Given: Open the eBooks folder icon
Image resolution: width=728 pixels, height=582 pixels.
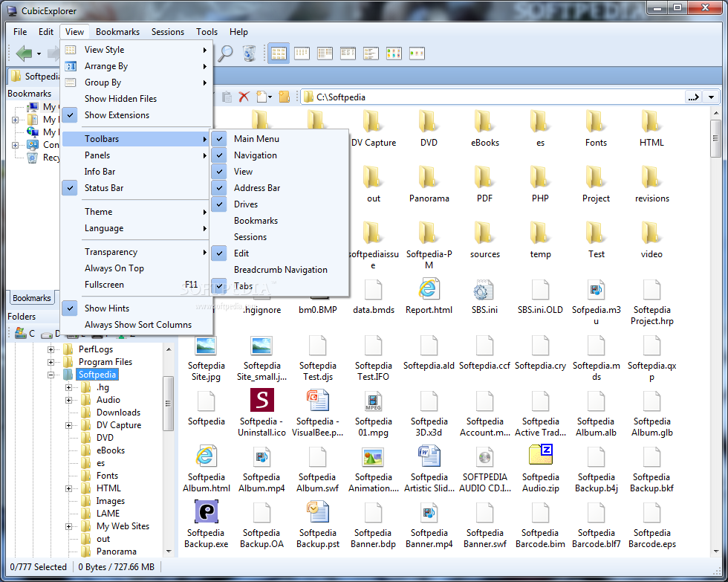Looking at the screenshot, I should pyautogui.click(x=484, y=122).
